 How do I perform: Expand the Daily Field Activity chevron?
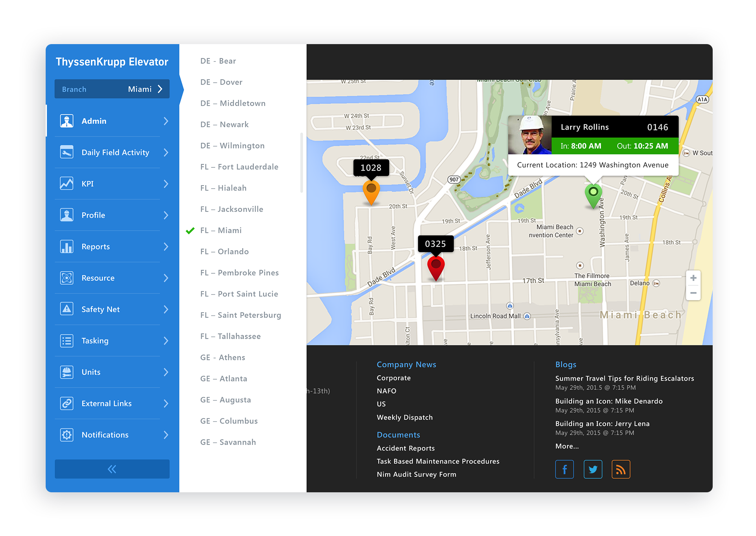click(166, 152)
